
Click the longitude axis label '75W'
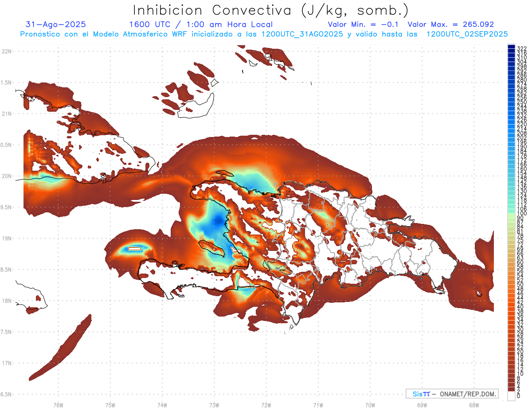[x=110, y=405]
